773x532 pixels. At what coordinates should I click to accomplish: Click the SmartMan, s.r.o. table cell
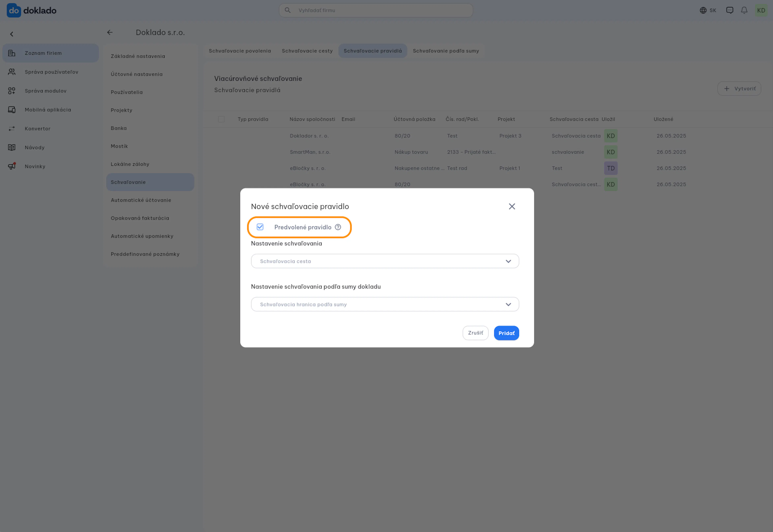click(310, 152)
